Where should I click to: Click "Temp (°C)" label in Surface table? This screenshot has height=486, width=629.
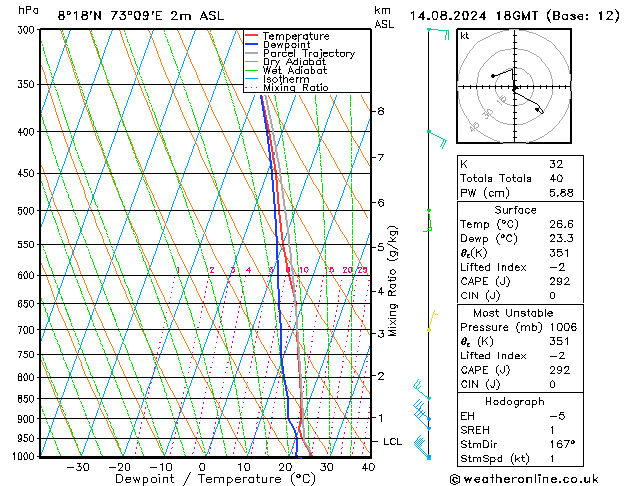489,224
